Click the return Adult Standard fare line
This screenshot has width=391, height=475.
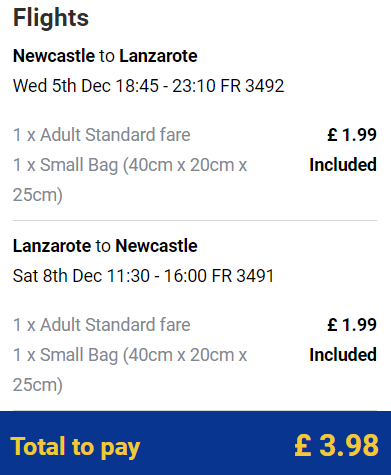click(101, 325)
